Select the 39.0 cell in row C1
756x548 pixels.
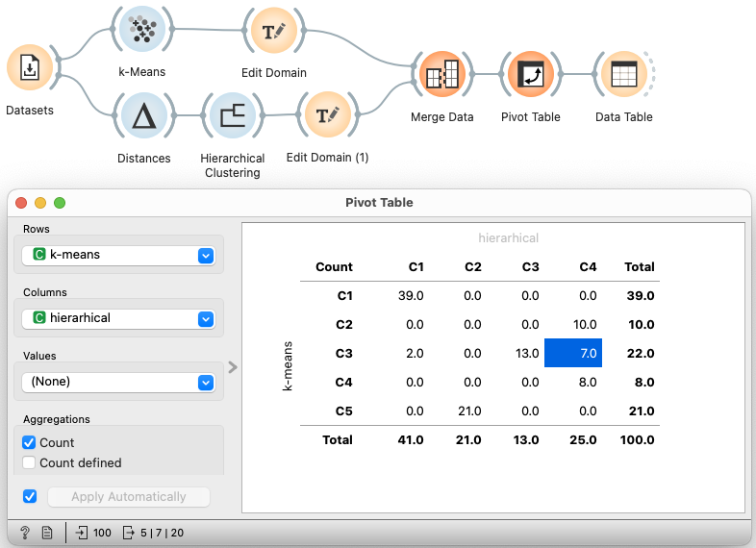tap(411, 295)
